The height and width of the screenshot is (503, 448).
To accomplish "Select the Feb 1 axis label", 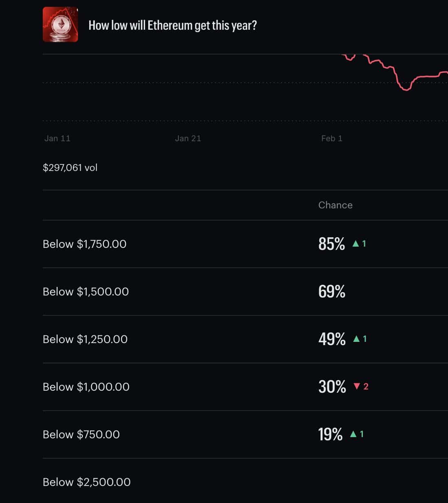I will tap(331, 138).
